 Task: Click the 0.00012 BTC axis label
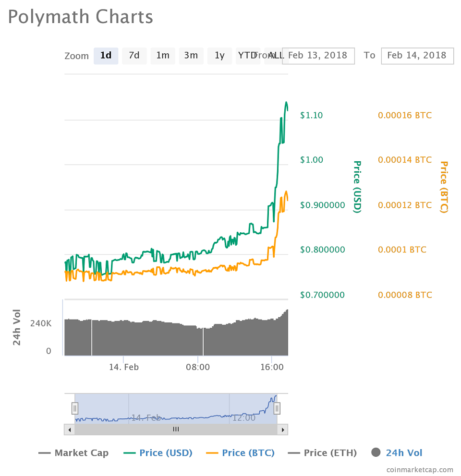pyautogui.click(x=405, y=205)
